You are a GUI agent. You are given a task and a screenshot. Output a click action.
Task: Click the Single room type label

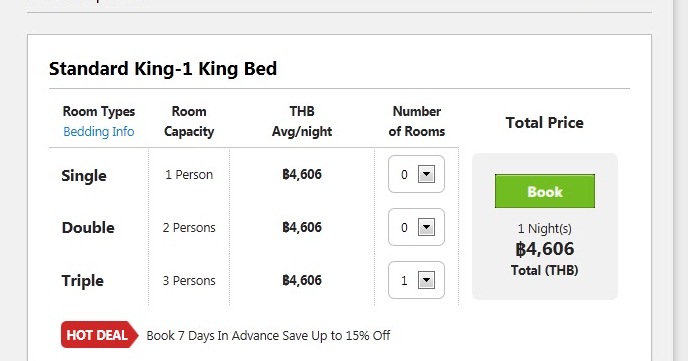pos(84,175)
